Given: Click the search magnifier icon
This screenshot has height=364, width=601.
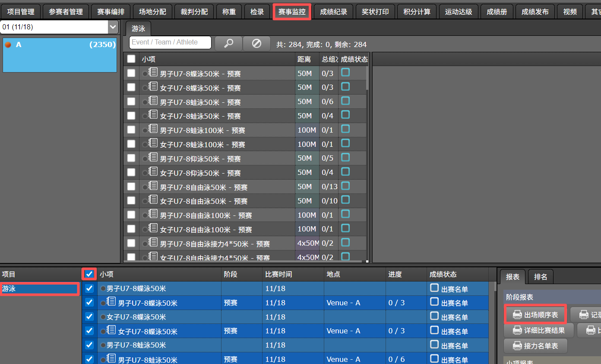Looking at the screenshot, I should click(228, 44).
